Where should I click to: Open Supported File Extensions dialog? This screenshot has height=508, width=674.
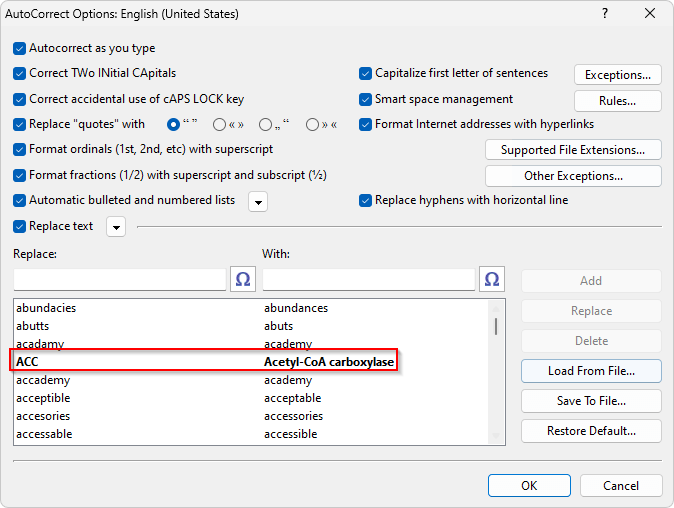tap(573, 150)
